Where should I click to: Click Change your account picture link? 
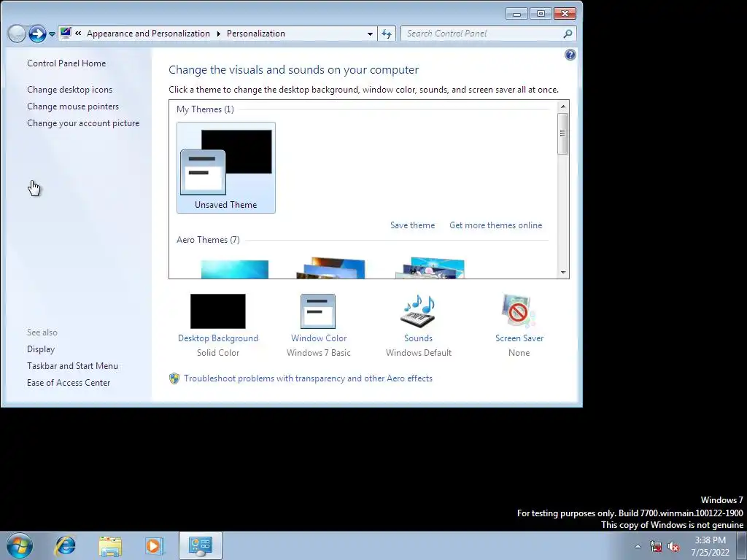click(x=83, y=122)
